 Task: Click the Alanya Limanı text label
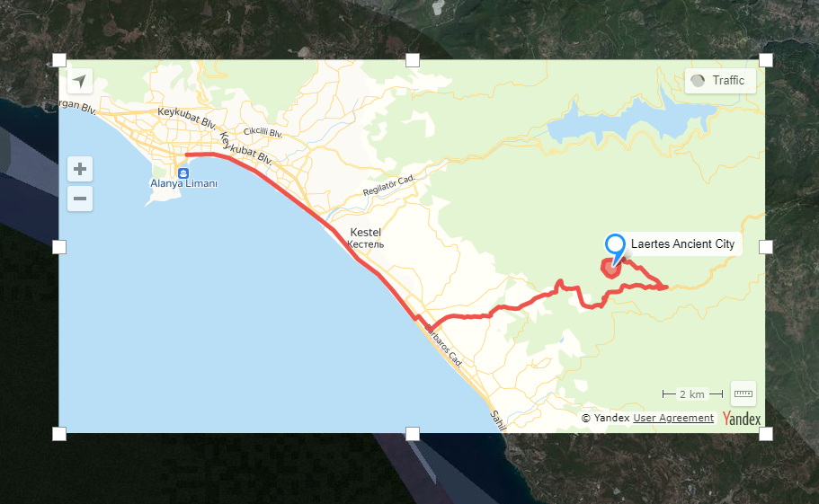(184, 183)
